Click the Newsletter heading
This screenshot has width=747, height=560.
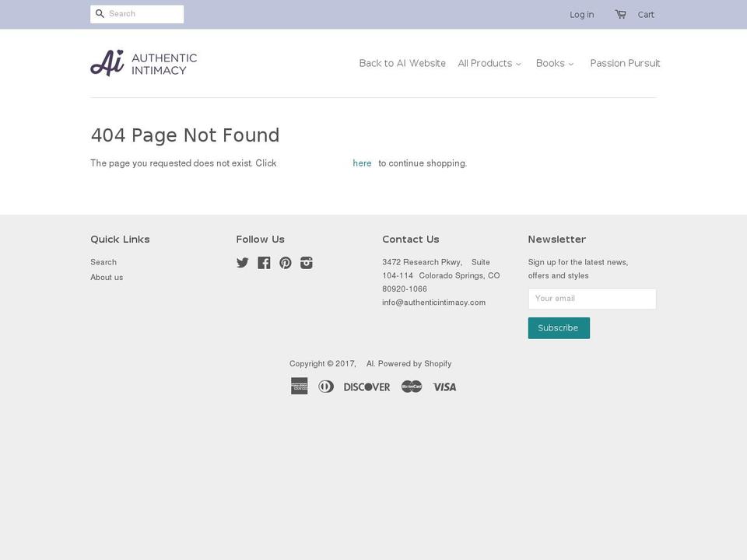[557, 240]
